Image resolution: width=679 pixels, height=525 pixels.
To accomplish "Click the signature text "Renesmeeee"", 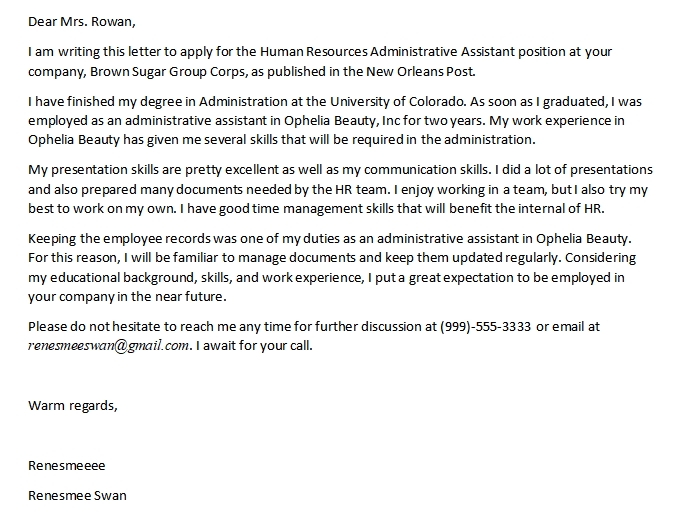I will [66, 466].
